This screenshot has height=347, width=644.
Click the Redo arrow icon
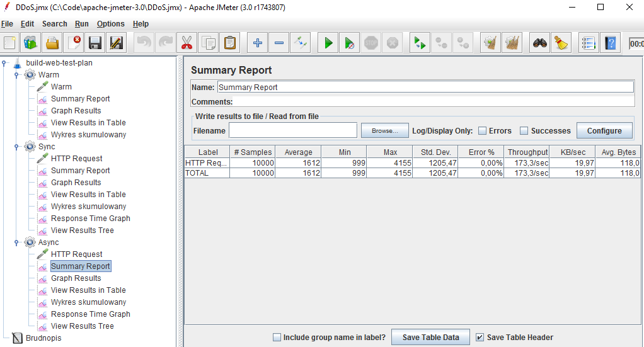pyautogui.click(x=166, y=43)
